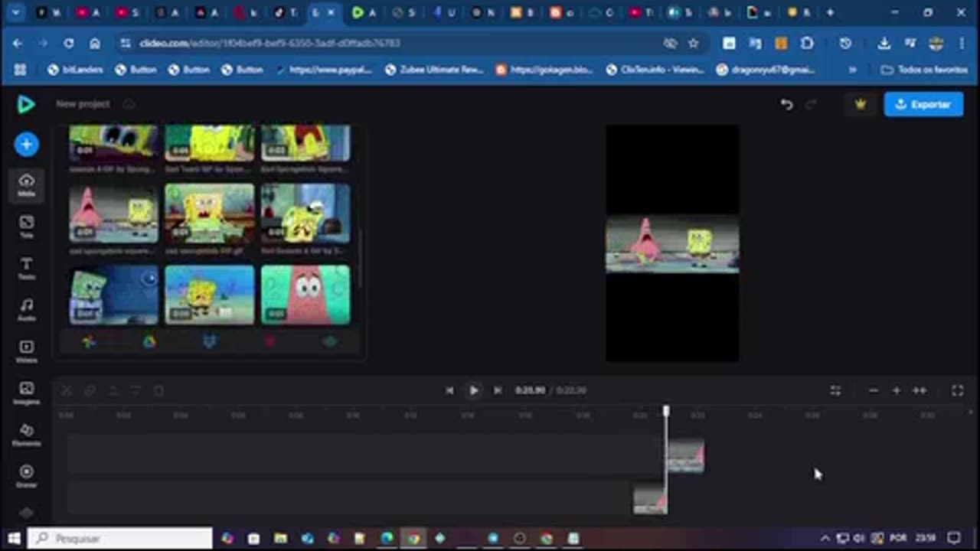980x551 pixels.
Task: Go back in the browser
Action: tap(18, 44)
